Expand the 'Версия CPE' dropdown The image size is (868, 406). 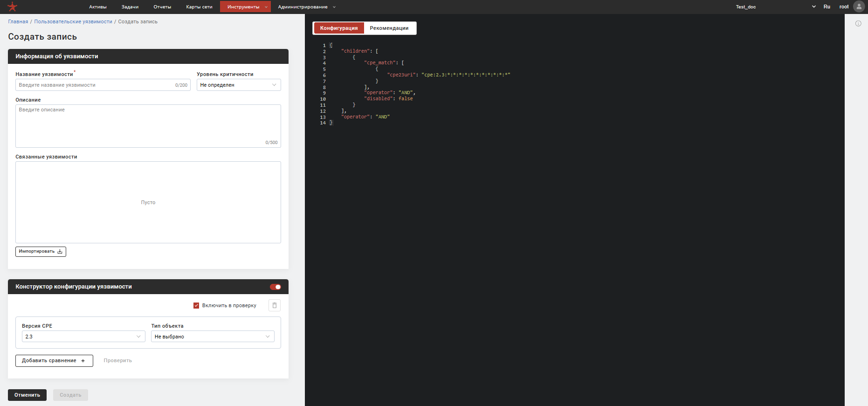click(83, 337)
